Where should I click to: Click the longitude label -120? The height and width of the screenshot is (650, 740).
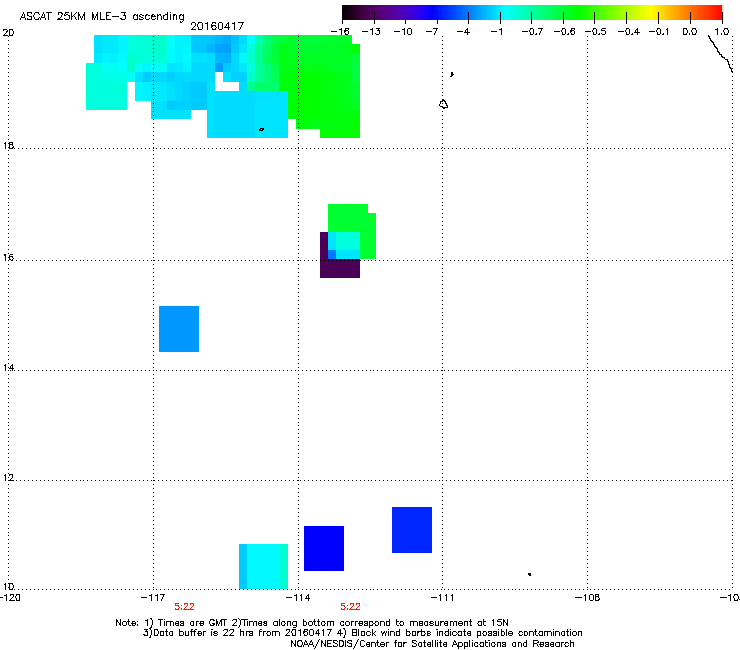[x=10, y=598]
